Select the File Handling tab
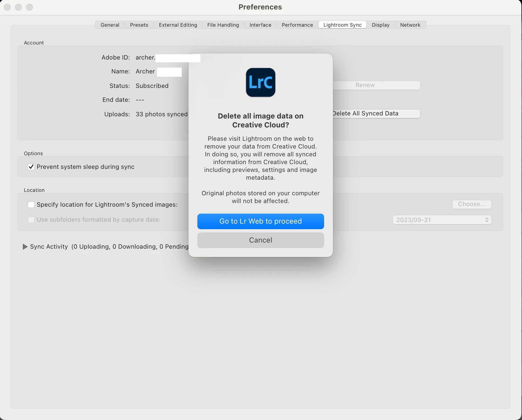 click(223, 25)
